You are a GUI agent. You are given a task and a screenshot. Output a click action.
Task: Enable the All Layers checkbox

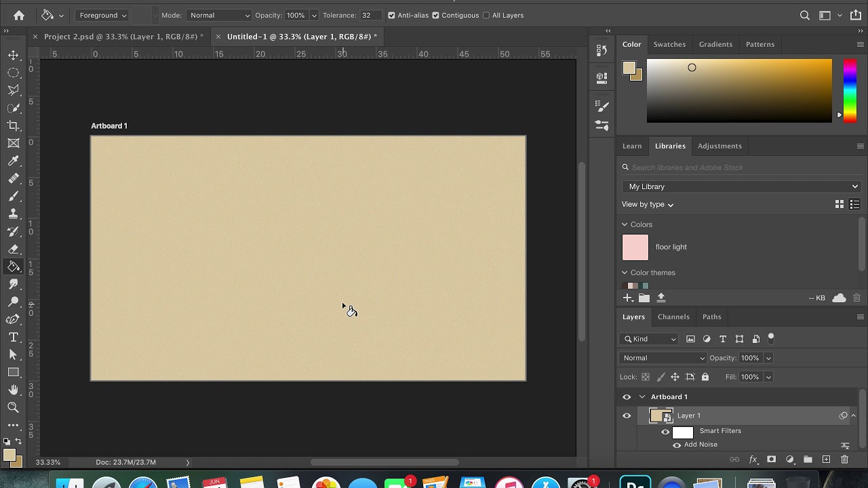[x=486, y=15]
